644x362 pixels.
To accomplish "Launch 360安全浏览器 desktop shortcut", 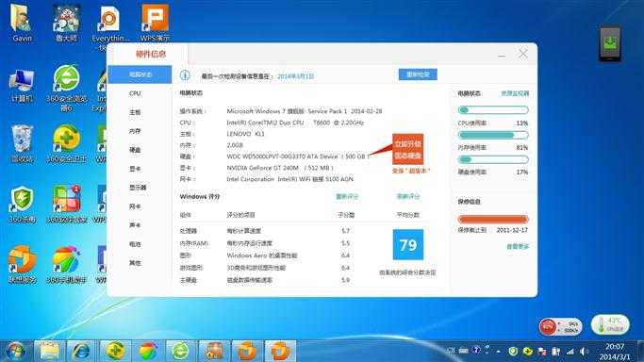I will click(66, 87).
